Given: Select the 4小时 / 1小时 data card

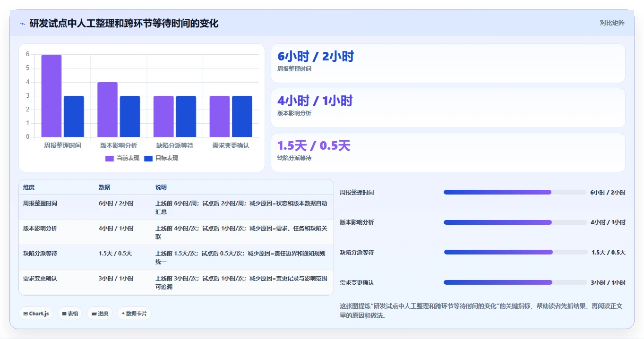Looking at the screenshot, I should coord(448,108).
